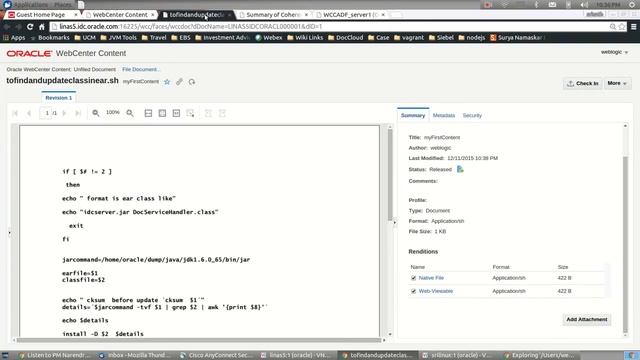
Task: Click the browser address bar URL
Action: tap(191, 27)
